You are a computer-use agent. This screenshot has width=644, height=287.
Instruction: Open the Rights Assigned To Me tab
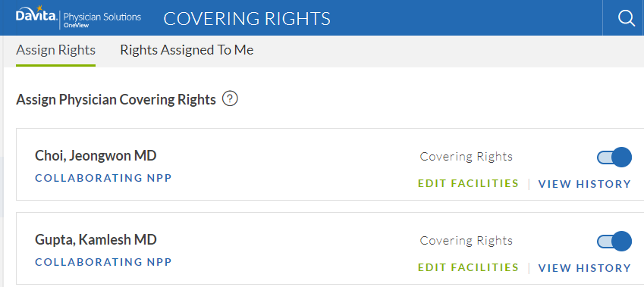coord(187,50)
